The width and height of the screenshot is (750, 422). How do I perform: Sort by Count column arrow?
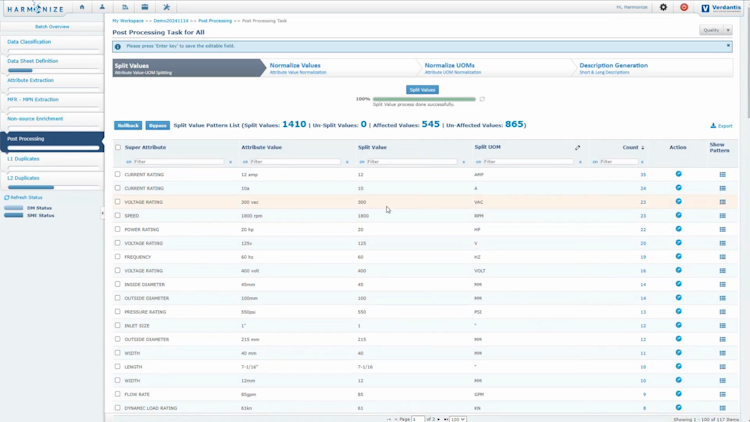tap(642, 147)
